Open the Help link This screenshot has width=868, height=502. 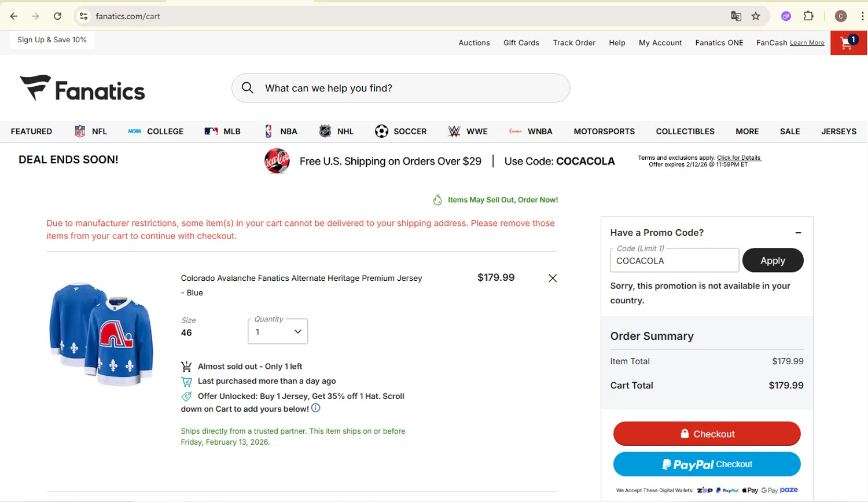(617, 43)
